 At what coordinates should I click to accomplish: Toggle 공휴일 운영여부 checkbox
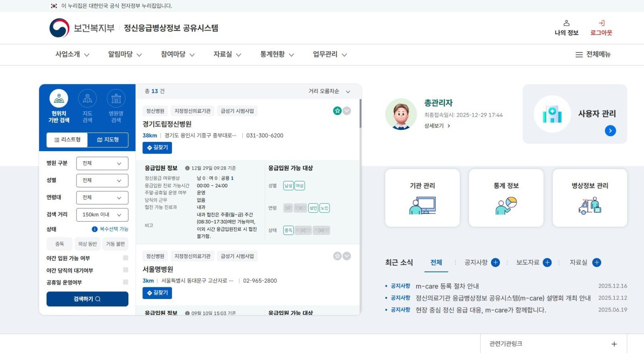(126, 282)
